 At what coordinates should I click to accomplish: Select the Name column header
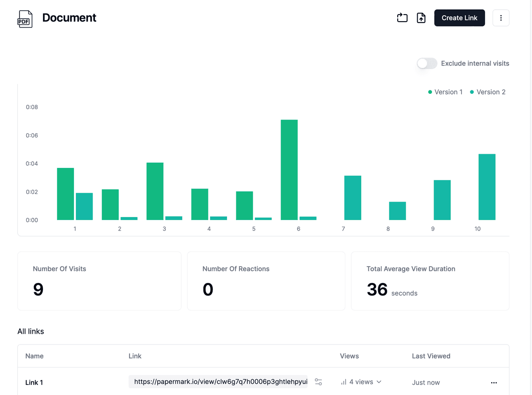point(34,356)
